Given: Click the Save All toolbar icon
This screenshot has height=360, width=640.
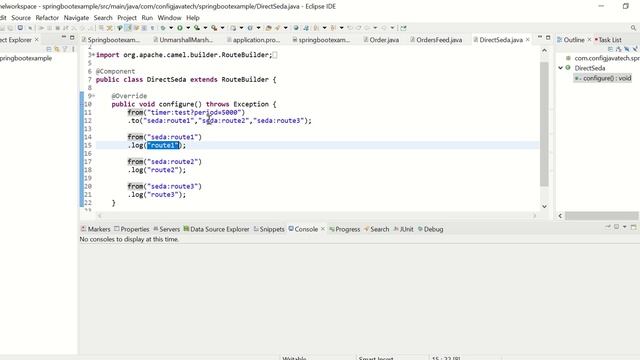Looking at the screenshot, I should click(11, 28).
